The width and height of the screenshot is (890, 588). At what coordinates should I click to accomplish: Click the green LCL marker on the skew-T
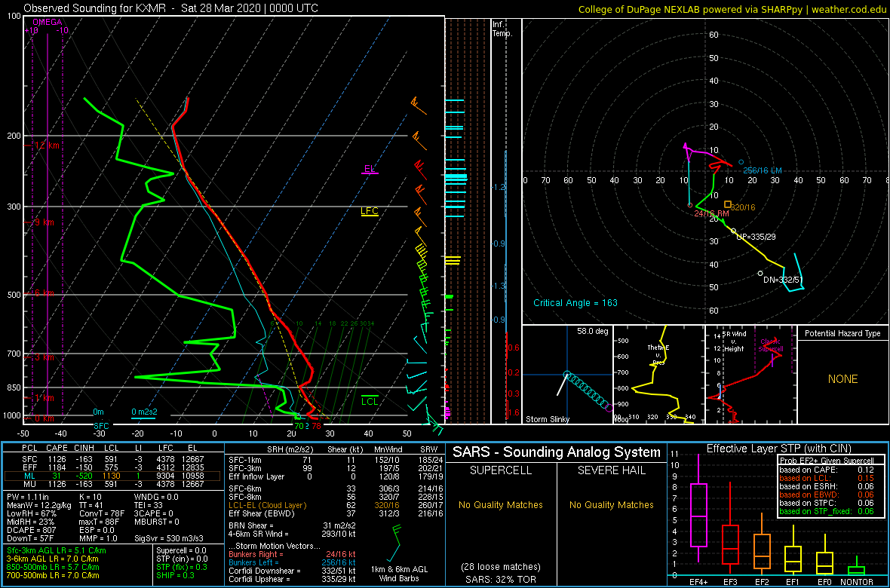point(370,401)
